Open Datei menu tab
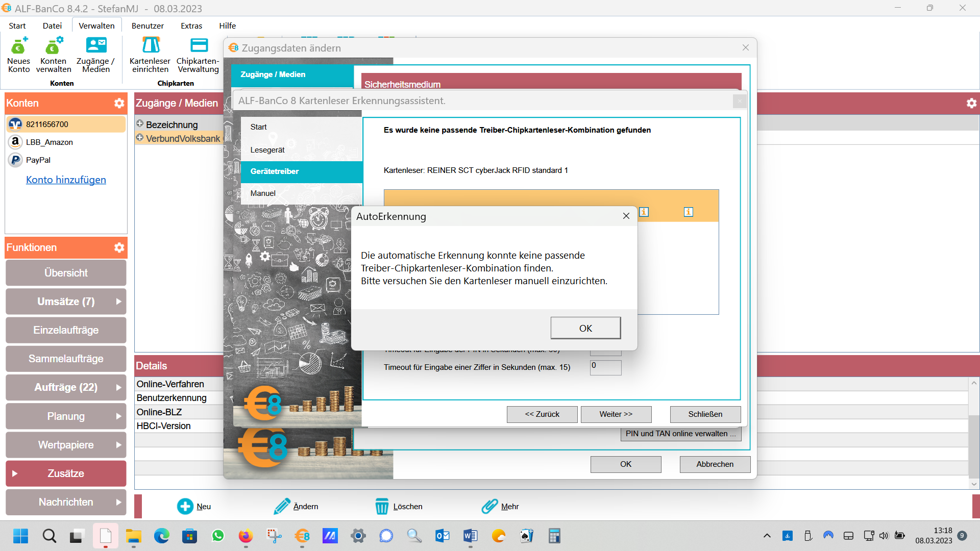Image resolution: width=980 pixels, height=551 pixels. coord(52,26)
